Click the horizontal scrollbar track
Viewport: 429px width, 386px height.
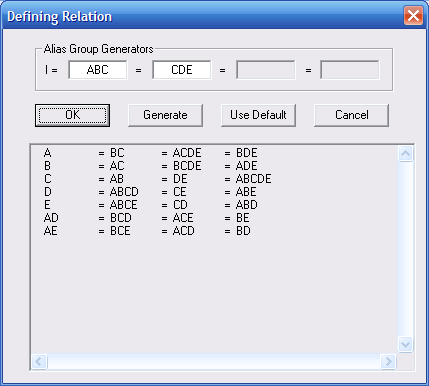click(x=214, y=361)
